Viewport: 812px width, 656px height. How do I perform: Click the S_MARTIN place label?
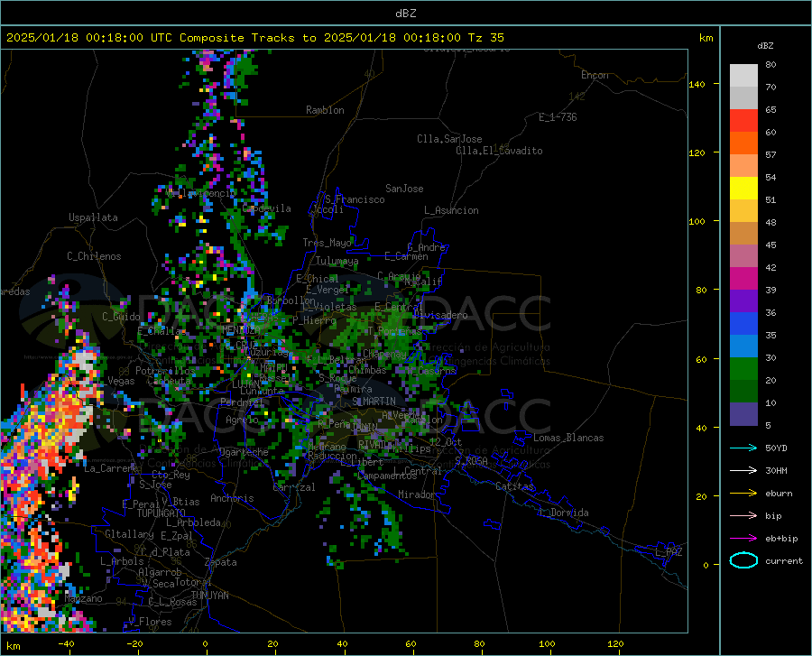pyautogui.click(x=374, y=402)
